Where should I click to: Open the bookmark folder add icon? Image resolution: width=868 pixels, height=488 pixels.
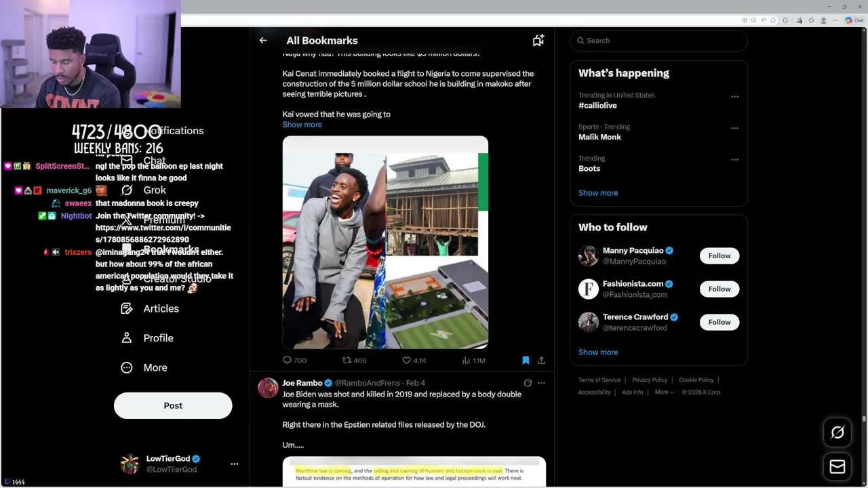538,41
